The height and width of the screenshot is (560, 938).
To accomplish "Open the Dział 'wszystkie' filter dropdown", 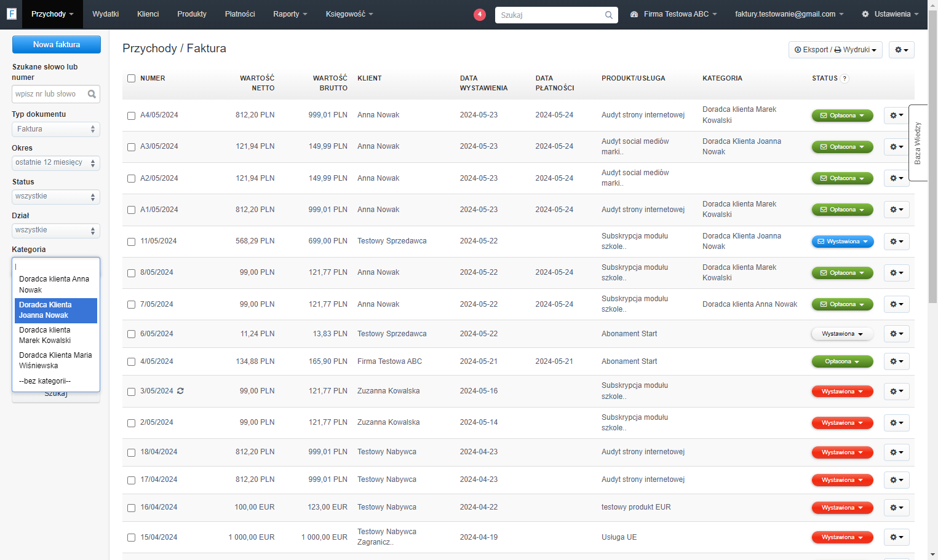I will click(56, 231).
